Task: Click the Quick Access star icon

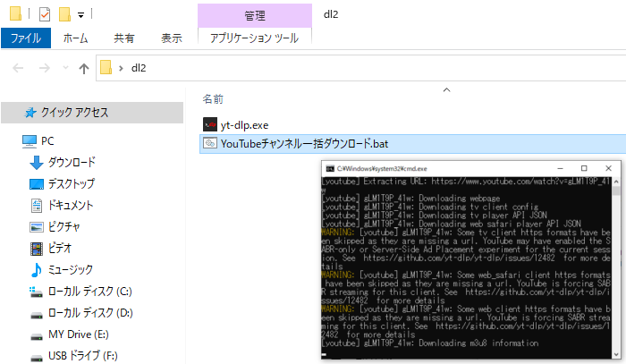Action: pos(30,113)
